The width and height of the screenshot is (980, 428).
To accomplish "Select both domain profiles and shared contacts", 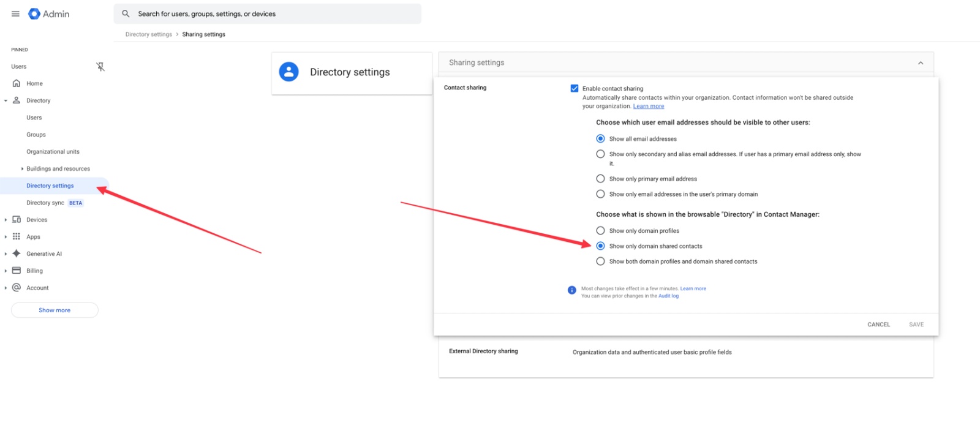I will [600, 261].
